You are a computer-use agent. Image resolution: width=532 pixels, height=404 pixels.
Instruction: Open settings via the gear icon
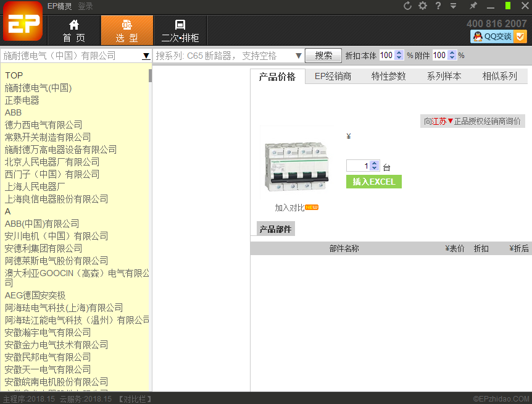[x=423, y=6]
